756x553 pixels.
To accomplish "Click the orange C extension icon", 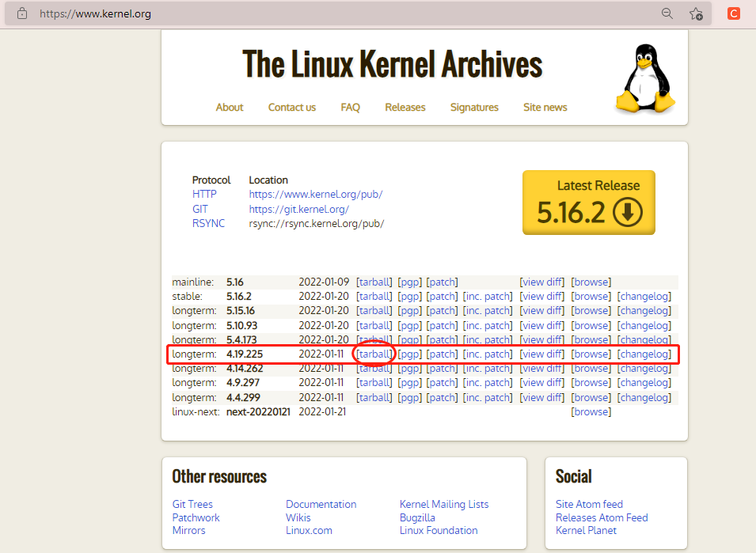I will tap(732, 13).
